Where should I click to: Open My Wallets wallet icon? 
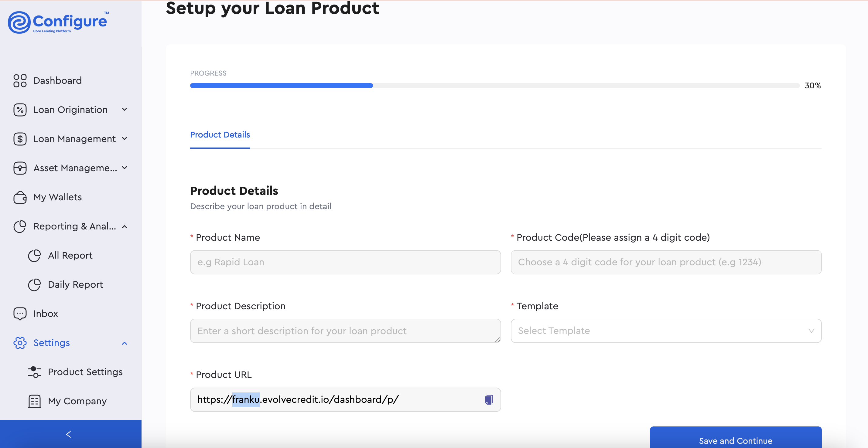(20, 197)
